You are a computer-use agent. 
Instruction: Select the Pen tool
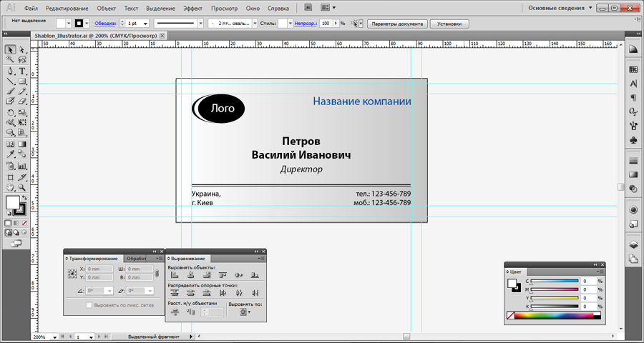(10, 71)
